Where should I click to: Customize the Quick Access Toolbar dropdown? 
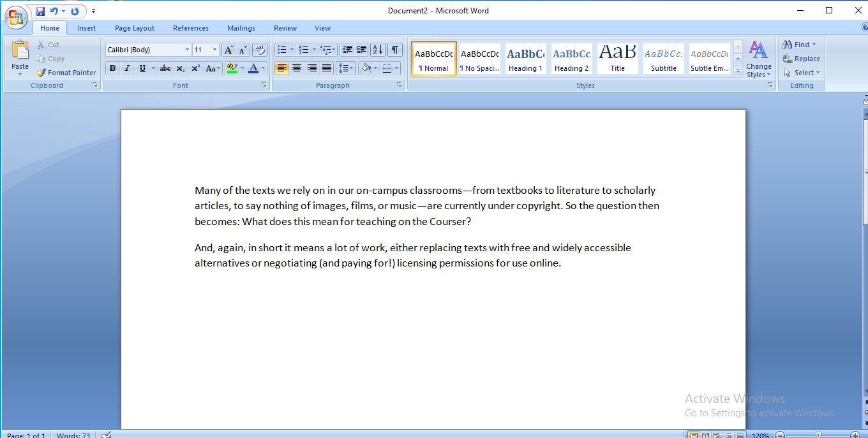(x=94, y=11)
